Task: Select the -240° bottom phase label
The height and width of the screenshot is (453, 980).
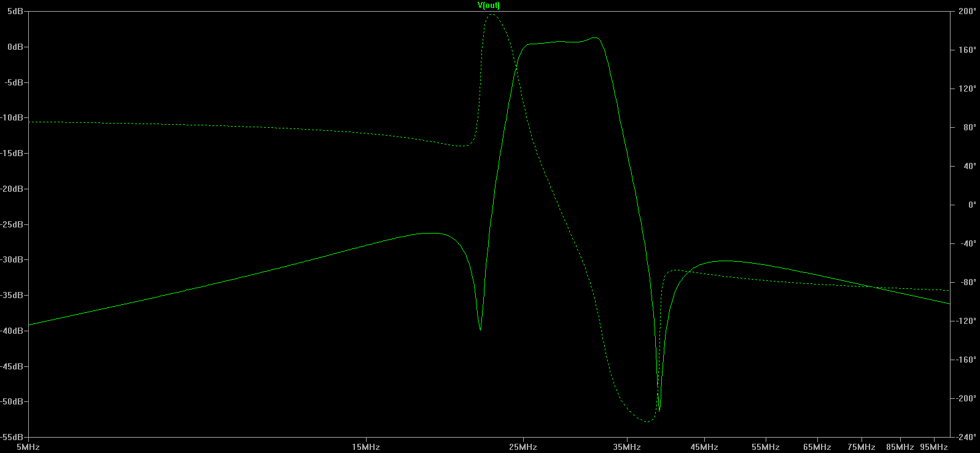Action: [x=966, y=437]
